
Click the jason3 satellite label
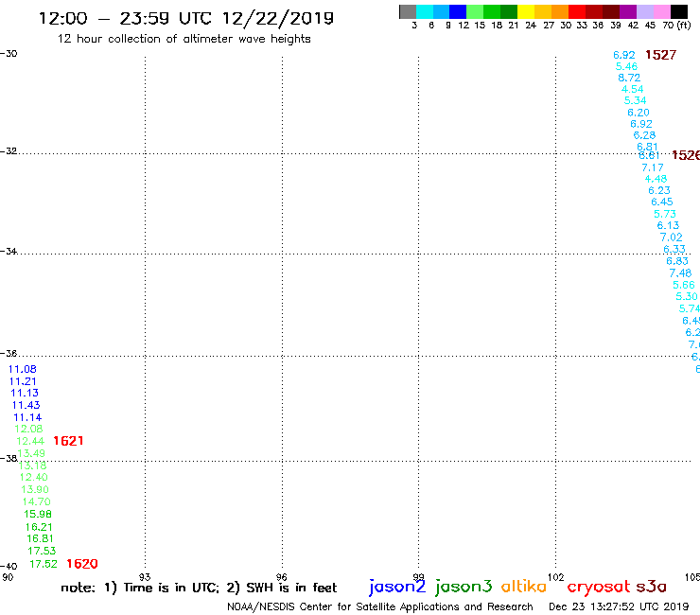tap(464, 587)
